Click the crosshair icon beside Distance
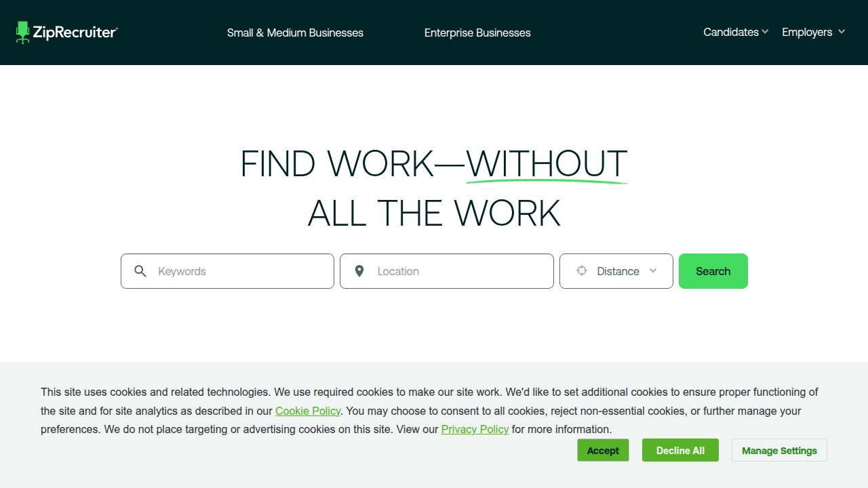The image size is (868, 488). tap(581, 271)
